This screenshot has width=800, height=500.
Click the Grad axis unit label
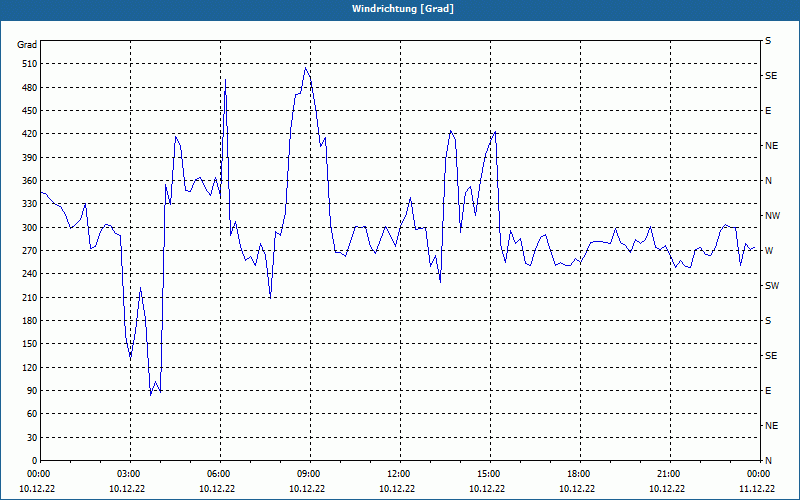pyautogui.click(x=27, y=45)
